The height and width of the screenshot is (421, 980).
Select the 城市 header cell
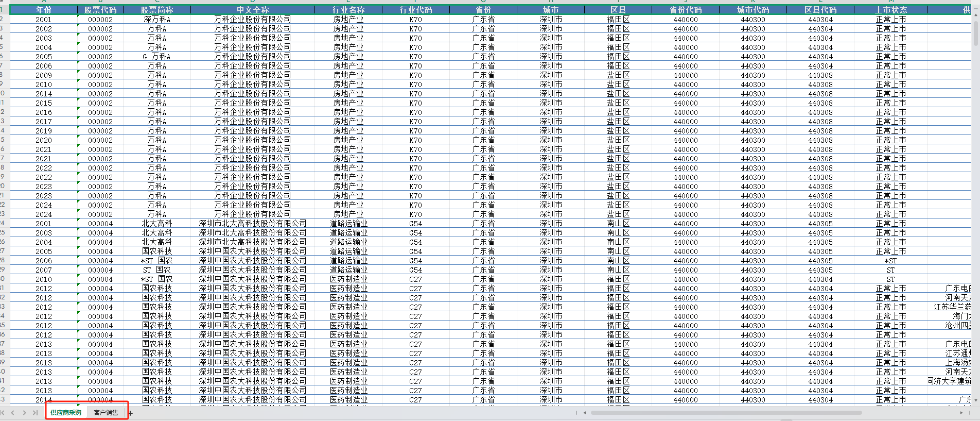click(551, 10)
